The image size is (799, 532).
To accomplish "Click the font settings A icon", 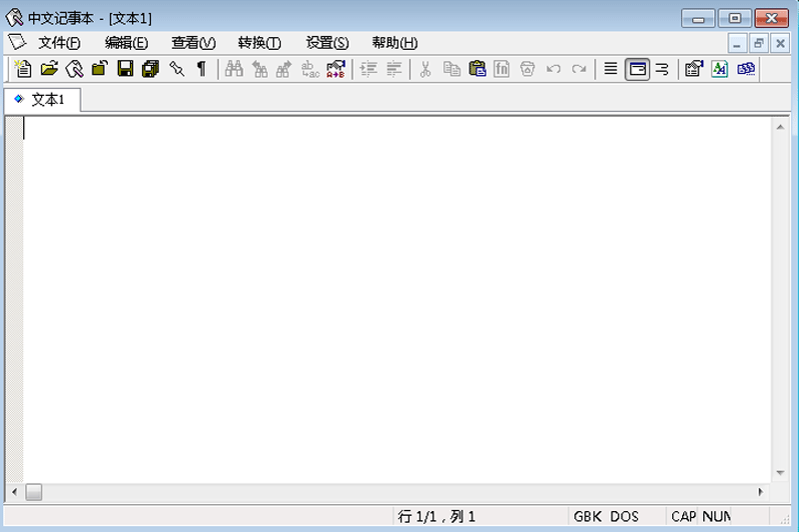I will [719, 69].
